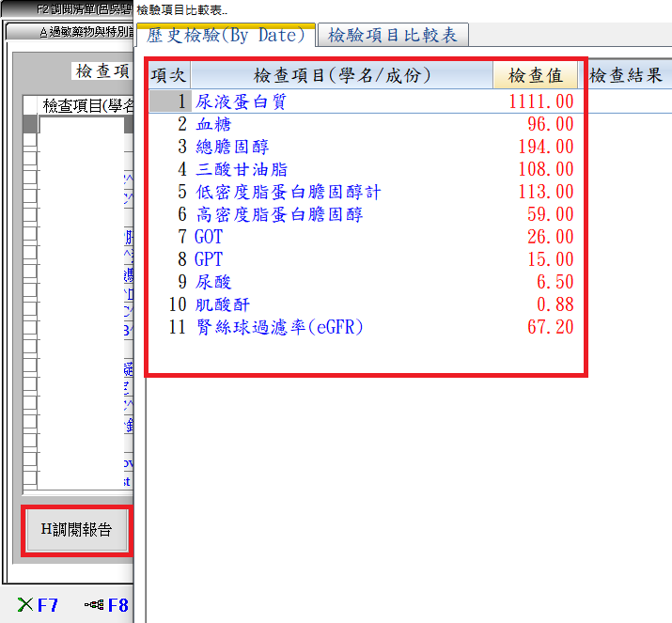Select the 尿酸 row
Screen dimensions: 672x623
point(212,282)
